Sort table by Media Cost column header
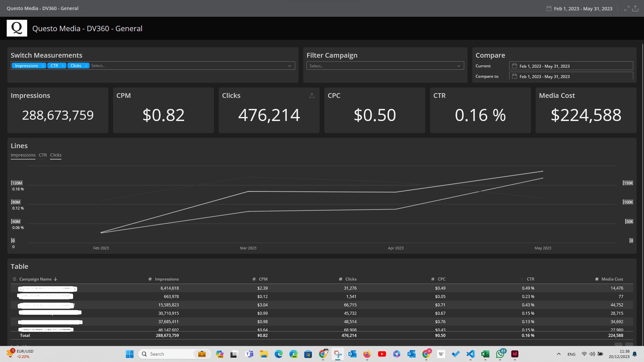The image size is (644, 362). pyautogui.click(x=612, y=279)
